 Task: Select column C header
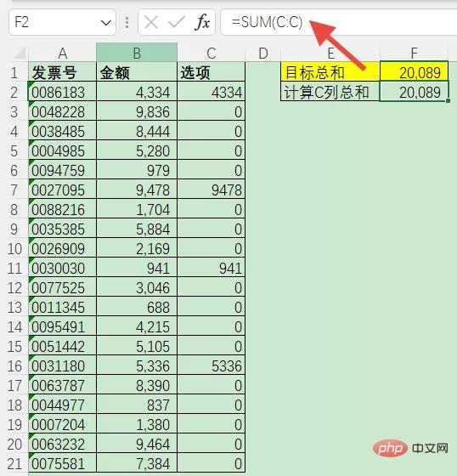pos(211,53)
